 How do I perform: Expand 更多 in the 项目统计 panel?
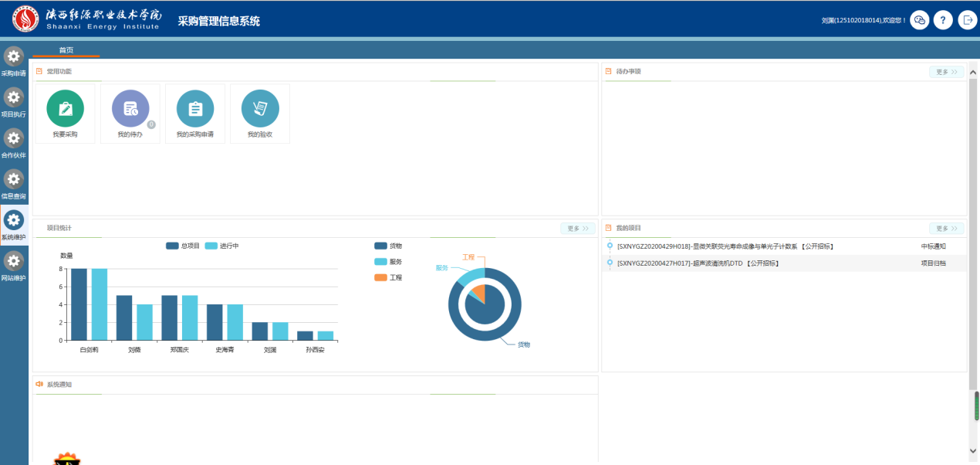[577, 229]
